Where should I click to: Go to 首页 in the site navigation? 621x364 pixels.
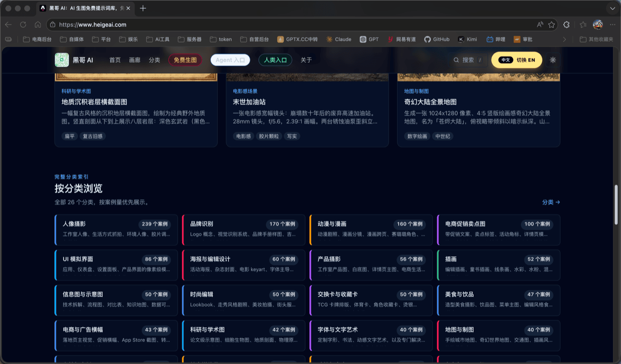pyautogui.click(x=115, y=60)
